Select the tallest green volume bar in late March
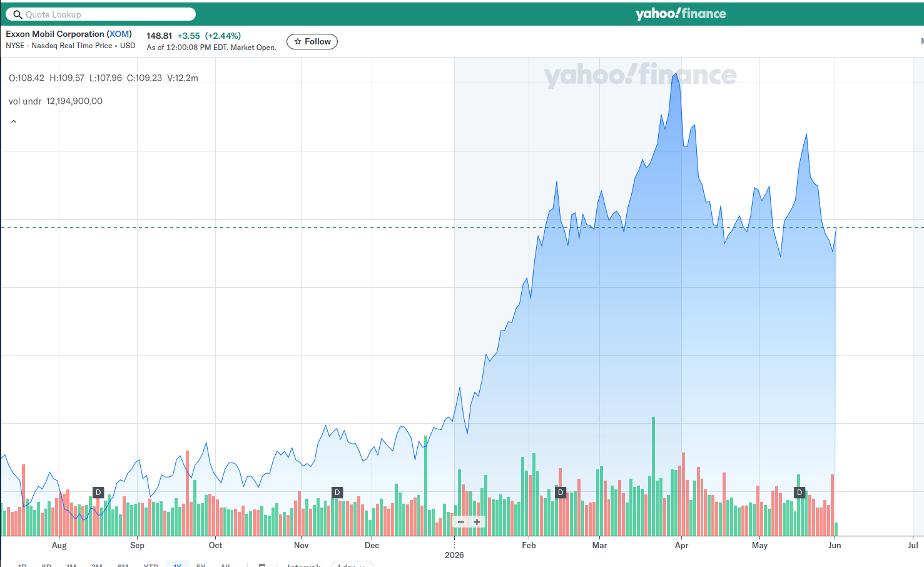The height and width of the screenshot is (567, 924). click(x=653, y=476)
